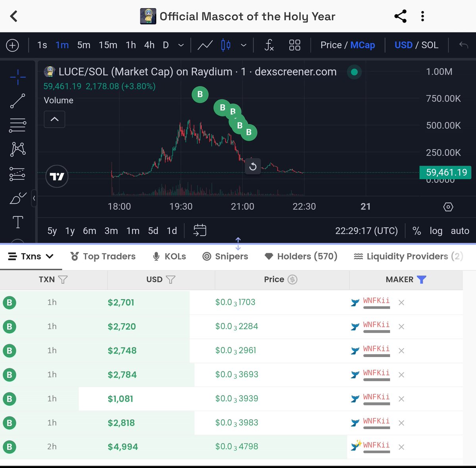
Task: Select the brush drawing tool
Action: coord(18,198)
